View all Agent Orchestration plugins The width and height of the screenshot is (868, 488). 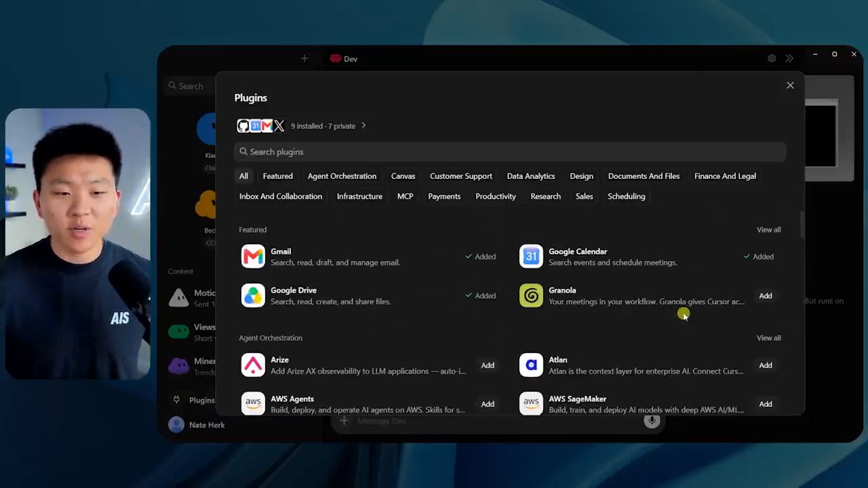click(x=768, y=338)
